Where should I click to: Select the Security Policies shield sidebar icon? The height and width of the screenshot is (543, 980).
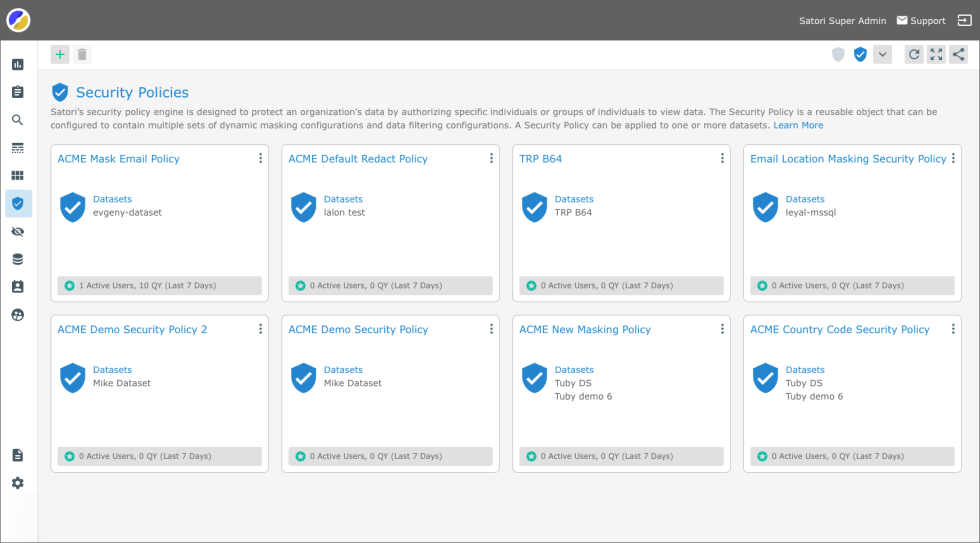point(18,204)
